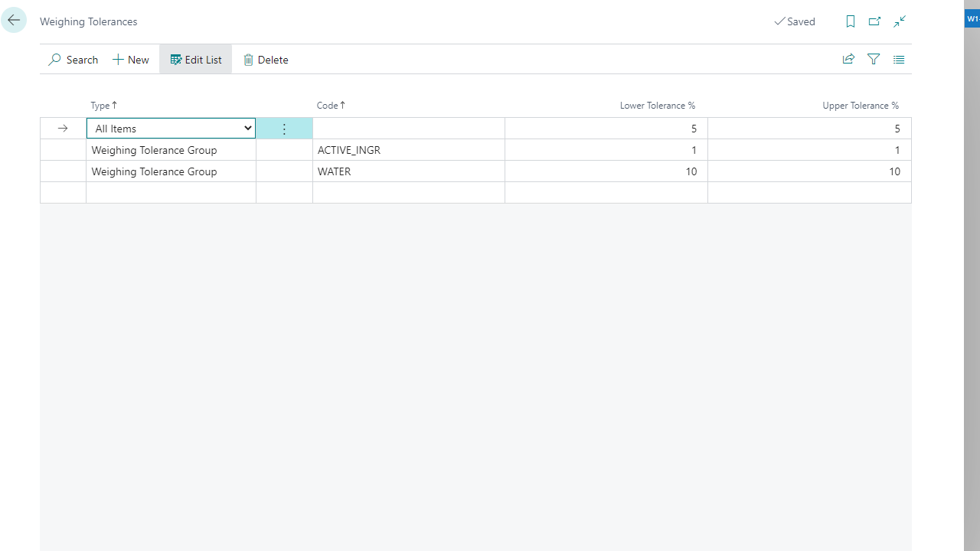The height and width of the screenshot is (551, 980).
Task: Click the Lower Tolerance % column header
Action: (x=657, y=106)
